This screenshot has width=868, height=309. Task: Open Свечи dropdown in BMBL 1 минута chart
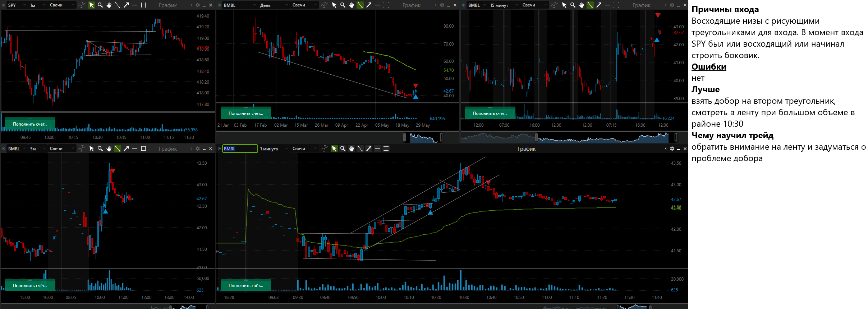[x=304, y=149]
